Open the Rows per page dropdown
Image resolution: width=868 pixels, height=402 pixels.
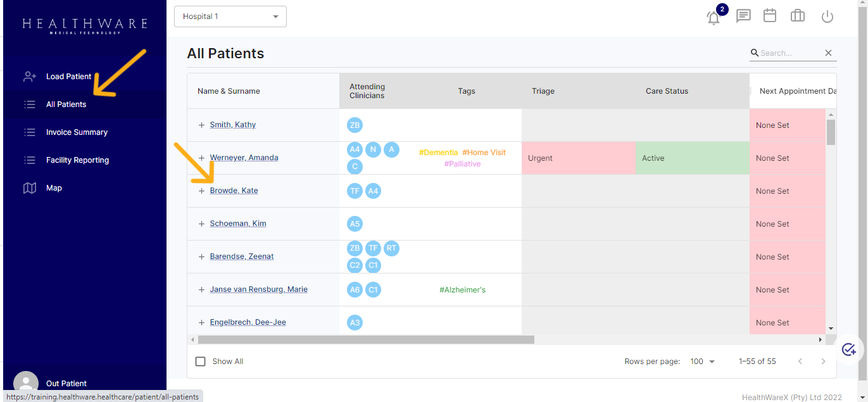pos(703,361)
